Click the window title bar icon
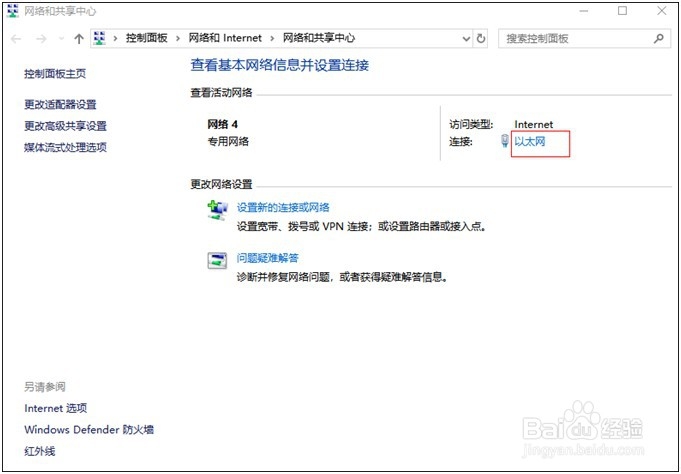Image resolution: width=681 pixels, height=474 pixels. click(13, 11)
